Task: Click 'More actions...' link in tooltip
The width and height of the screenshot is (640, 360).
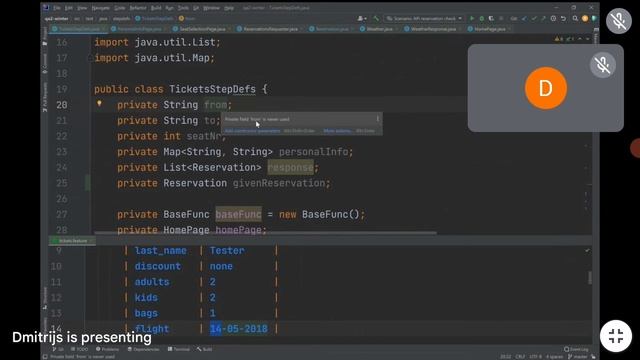Action: pos(337,131)
